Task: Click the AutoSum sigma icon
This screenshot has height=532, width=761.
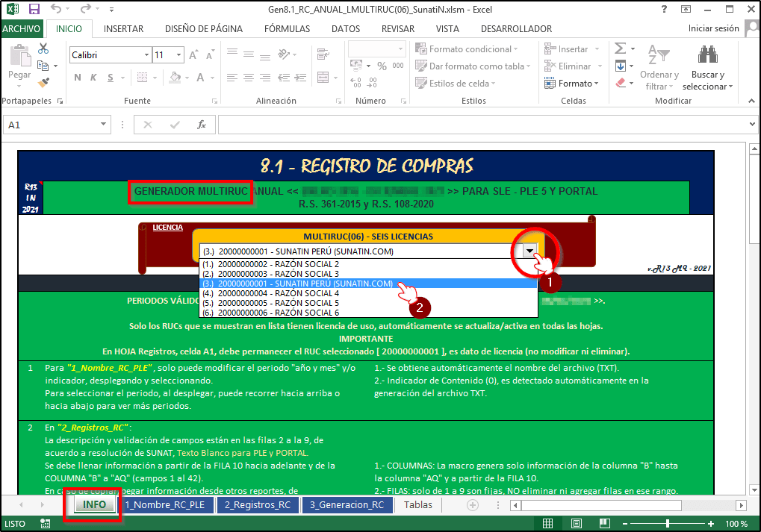Action: (x=620, y=49)
